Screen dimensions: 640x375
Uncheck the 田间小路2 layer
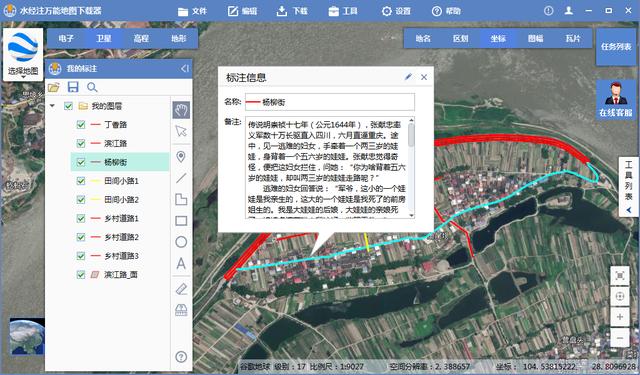[x=81, y=200]
